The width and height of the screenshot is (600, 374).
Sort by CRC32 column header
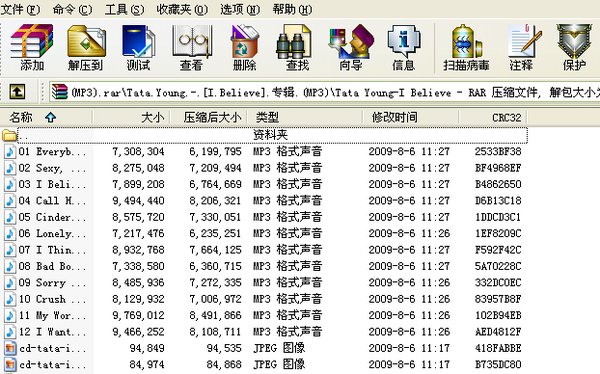493,118
